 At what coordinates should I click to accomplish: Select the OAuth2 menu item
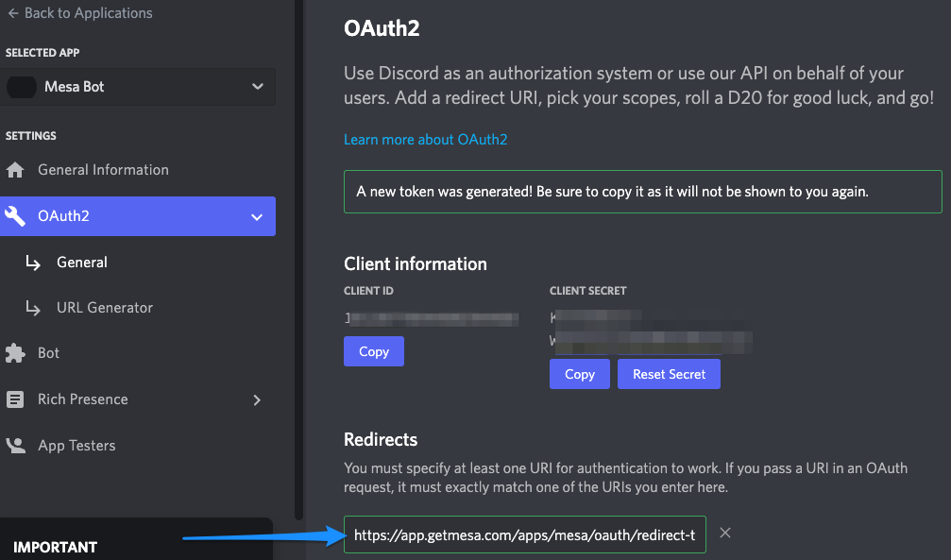tap(138, 216)
